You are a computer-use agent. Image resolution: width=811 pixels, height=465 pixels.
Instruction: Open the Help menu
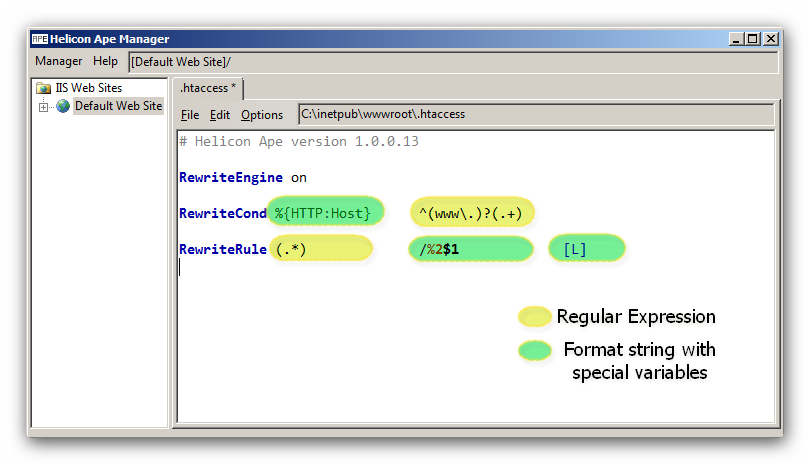pyautogui.click(x=105, y=61)
